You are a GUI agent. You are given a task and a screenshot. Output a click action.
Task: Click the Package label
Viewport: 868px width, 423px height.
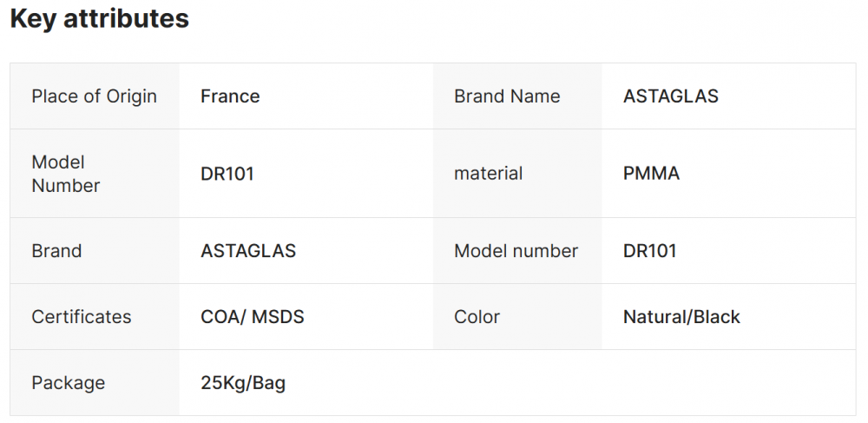(x=68, y=383)
